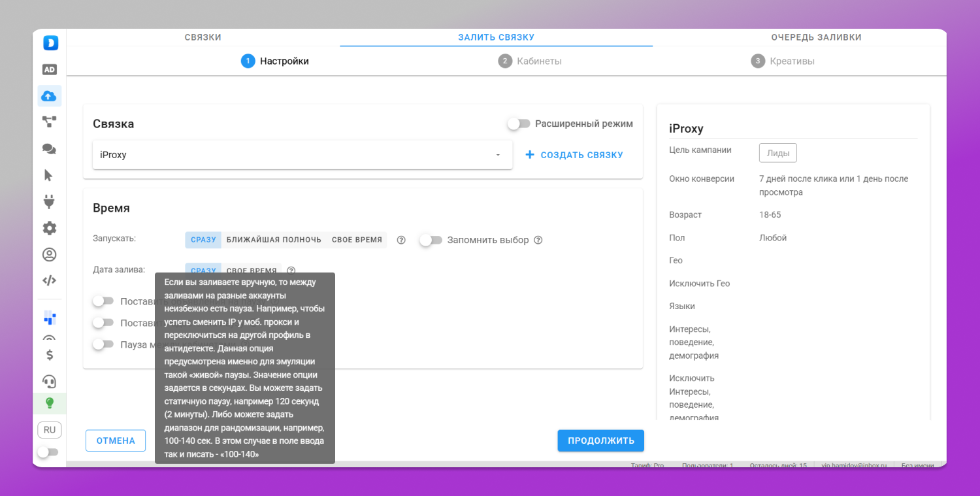Viewport: 980px width, 496px height.
Task: Toggle 'Запомнить выбор' switch
Action: pyautogui.click(x=431, y=240)
